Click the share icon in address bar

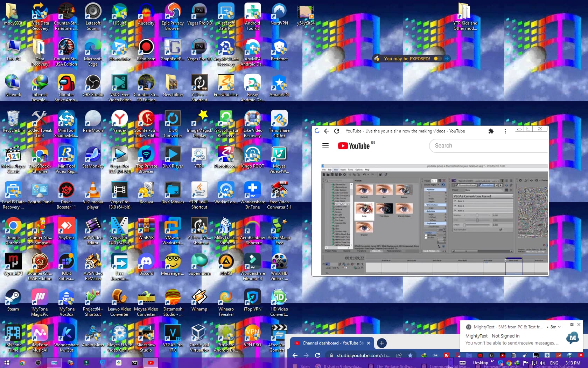click(x=399, y=355)
